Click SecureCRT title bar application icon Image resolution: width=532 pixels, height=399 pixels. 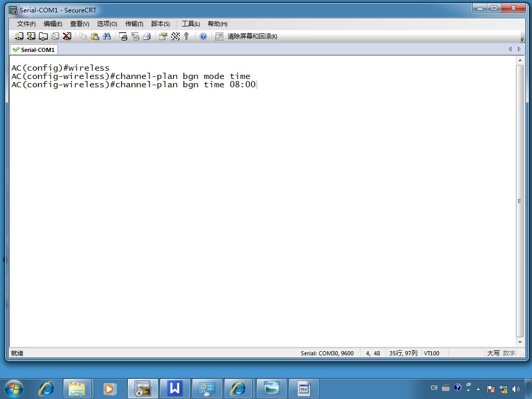[13, 10]
